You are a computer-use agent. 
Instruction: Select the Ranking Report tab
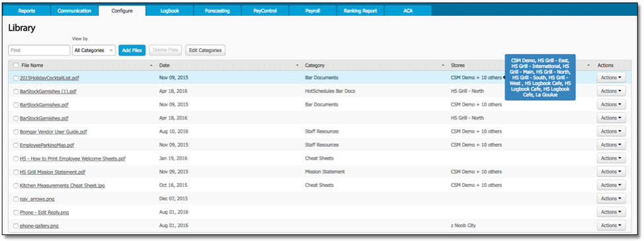click(360, 11)
